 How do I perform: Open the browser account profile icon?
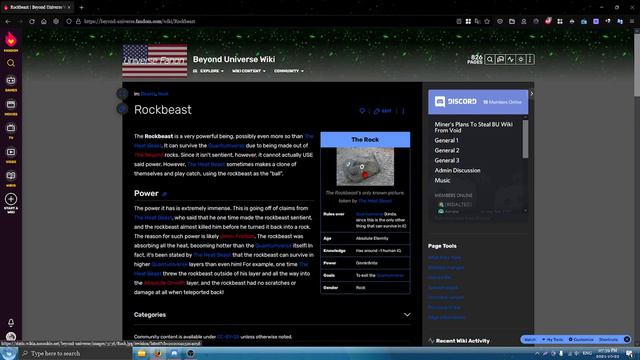524,21
